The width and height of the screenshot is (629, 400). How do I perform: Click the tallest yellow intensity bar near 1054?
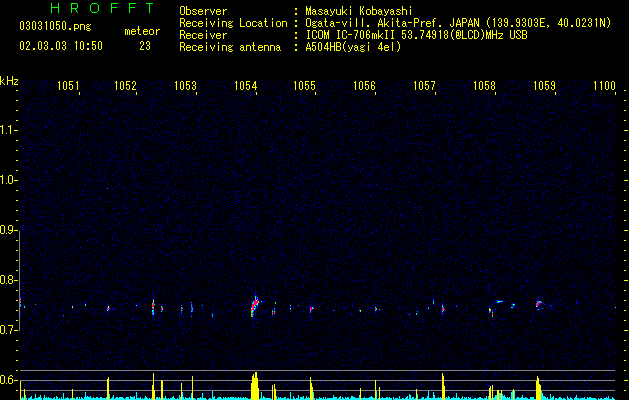254,386
